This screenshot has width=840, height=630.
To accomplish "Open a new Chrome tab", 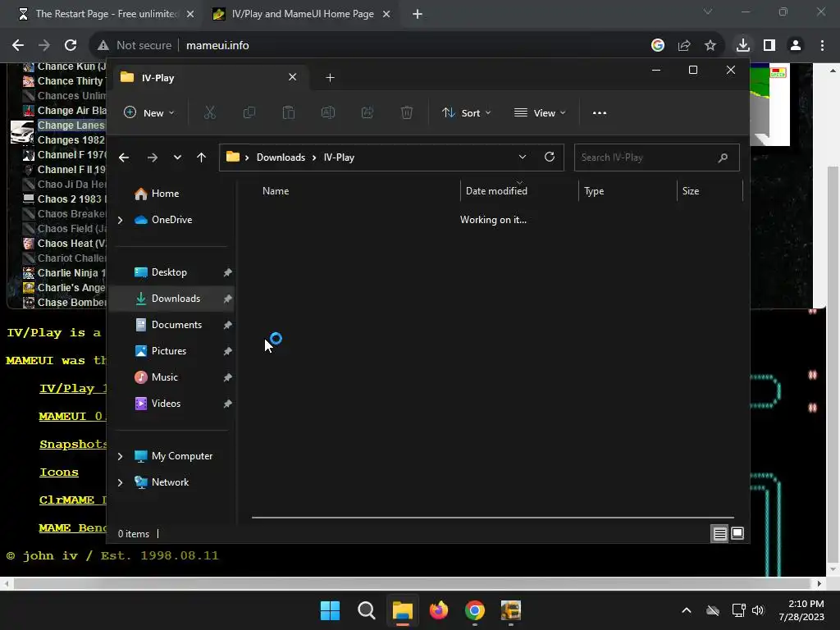I will pyautogui.click(x=418, y=14).
